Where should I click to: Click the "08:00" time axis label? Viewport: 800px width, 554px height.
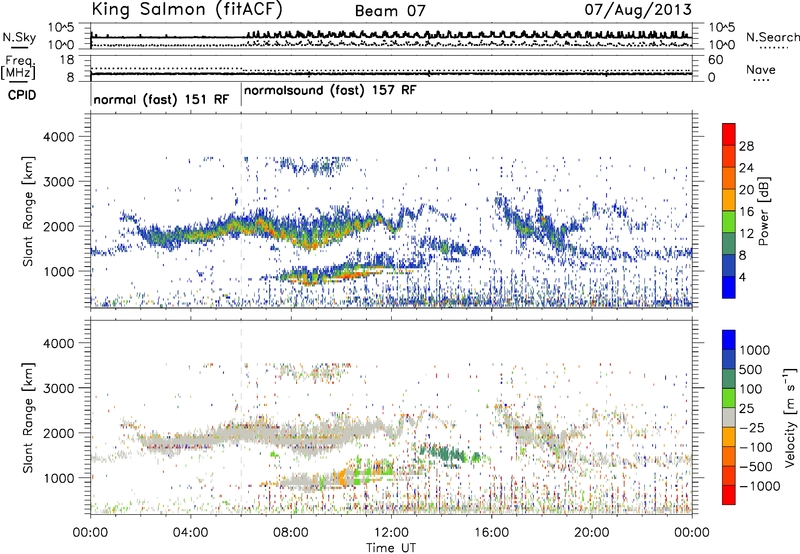point(291,533)
